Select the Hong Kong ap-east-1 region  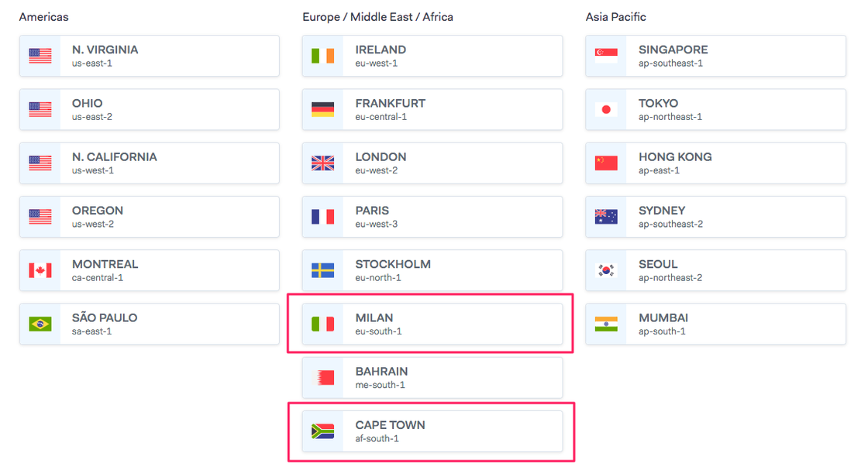[715, 163]
